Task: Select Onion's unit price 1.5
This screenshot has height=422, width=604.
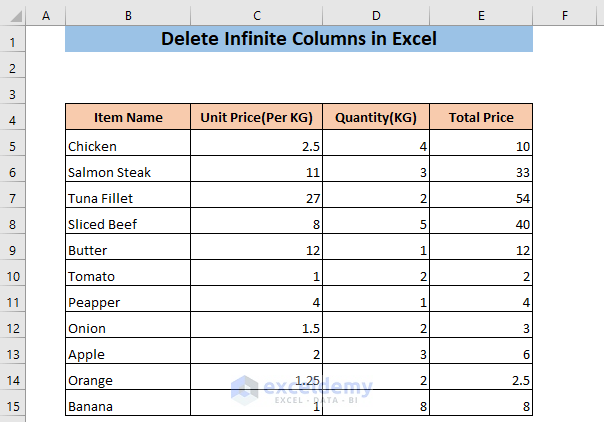Action: pyautogui.click(x=257, y=328)
